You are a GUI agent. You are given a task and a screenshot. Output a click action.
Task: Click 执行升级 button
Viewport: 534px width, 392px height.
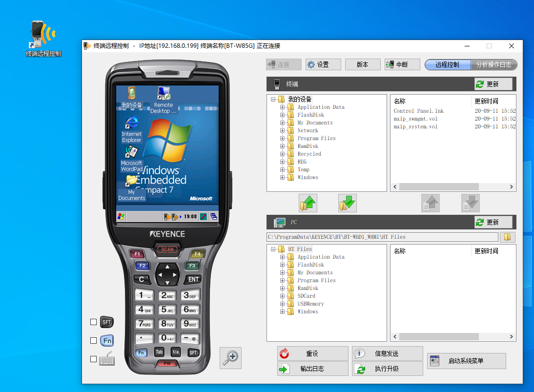388,369
